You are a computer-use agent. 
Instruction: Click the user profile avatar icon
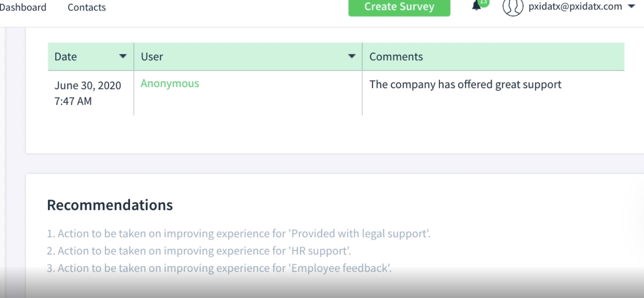coord(513,7)
